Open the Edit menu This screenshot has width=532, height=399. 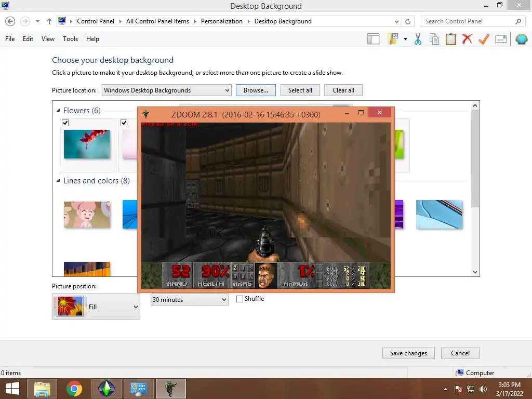(x=28, y=39)
